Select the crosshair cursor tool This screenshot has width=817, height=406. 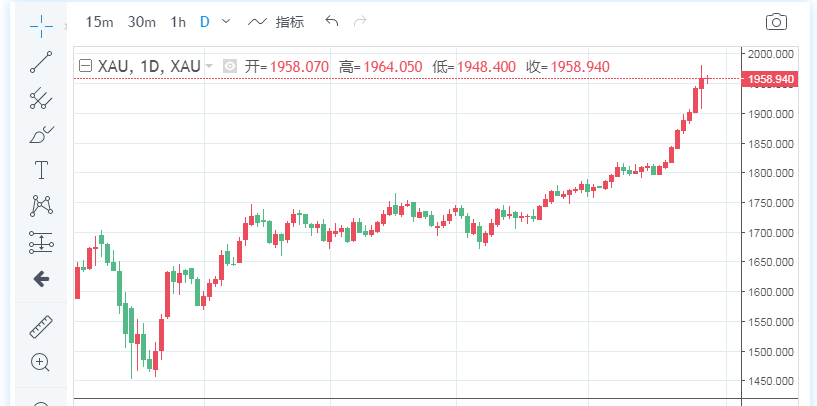41,22
